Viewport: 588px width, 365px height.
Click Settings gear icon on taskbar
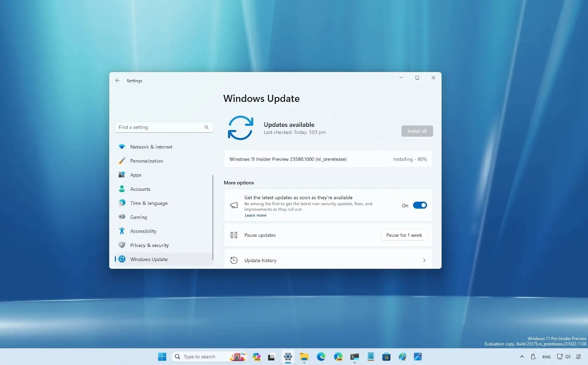coord(288,357)
